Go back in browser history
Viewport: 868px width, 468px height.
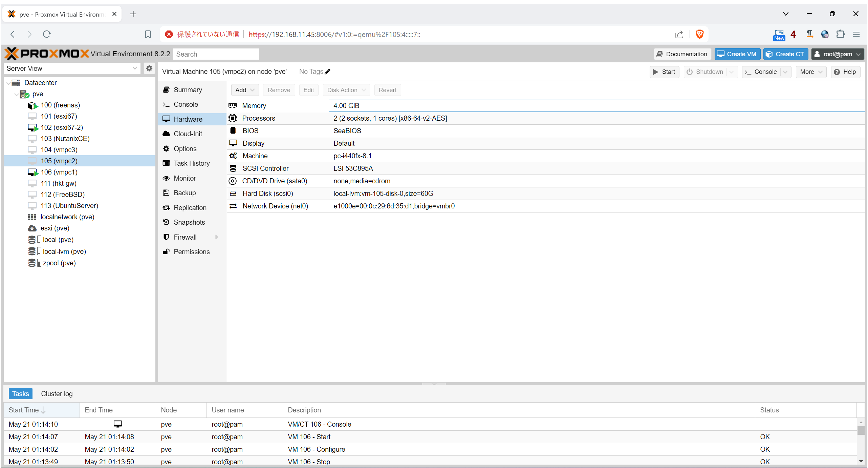pyautogui.click(x=13, y=34)
